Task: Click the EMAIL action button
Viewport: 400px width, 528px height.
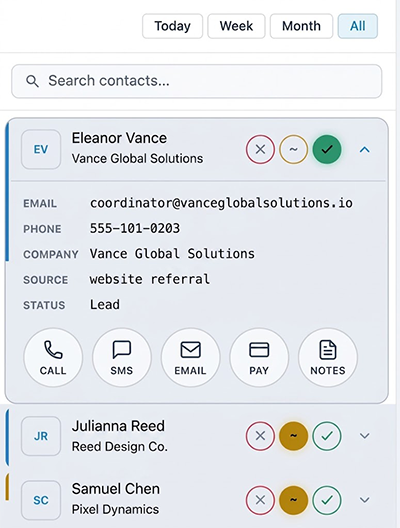Action: (x=190, y=357)
